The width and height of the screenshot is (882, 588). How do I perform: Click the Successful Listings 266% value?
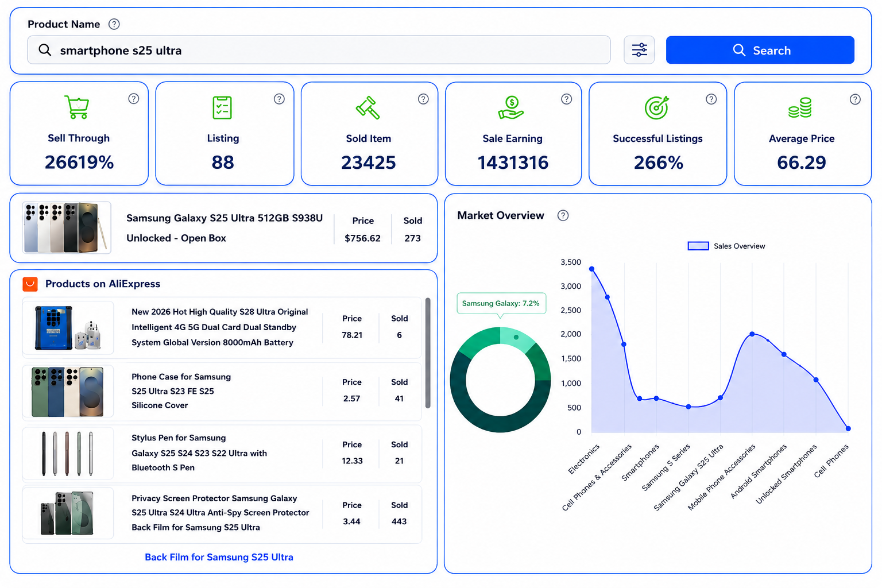pyautogui.click(x=658, y=163)
